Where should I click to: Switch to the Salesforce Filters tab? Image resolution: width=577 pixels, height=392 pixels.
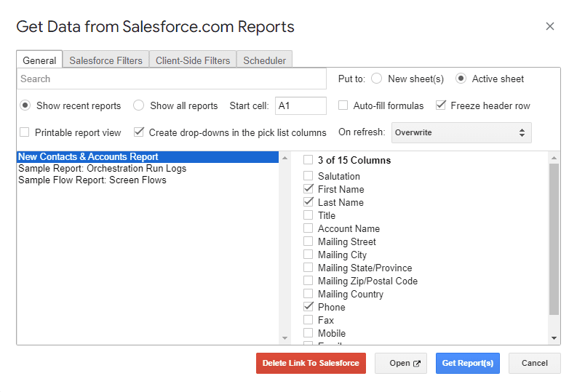pyautogui.click(x=106, y=60)
